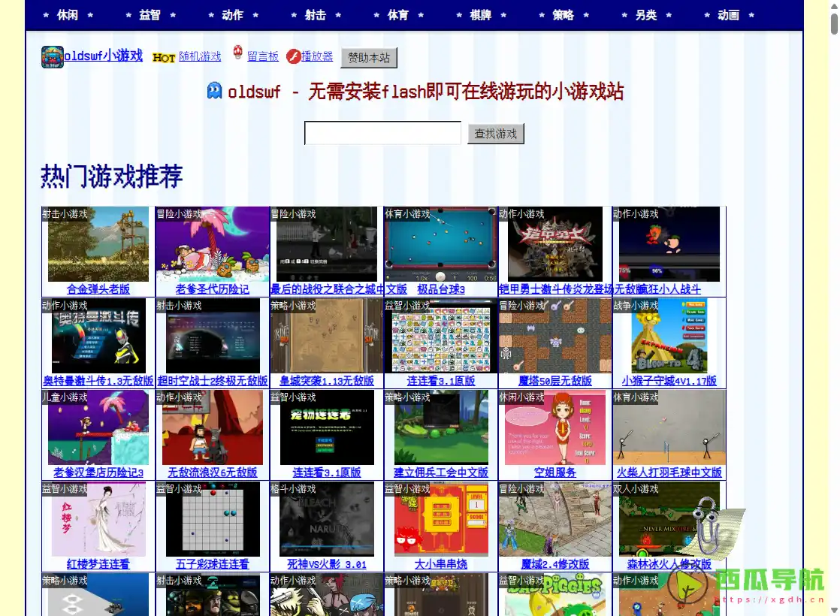Screen dimensions: 840x616
Task: Click the Pac-Man ghost icon in the title
Action: coord(213,92)
